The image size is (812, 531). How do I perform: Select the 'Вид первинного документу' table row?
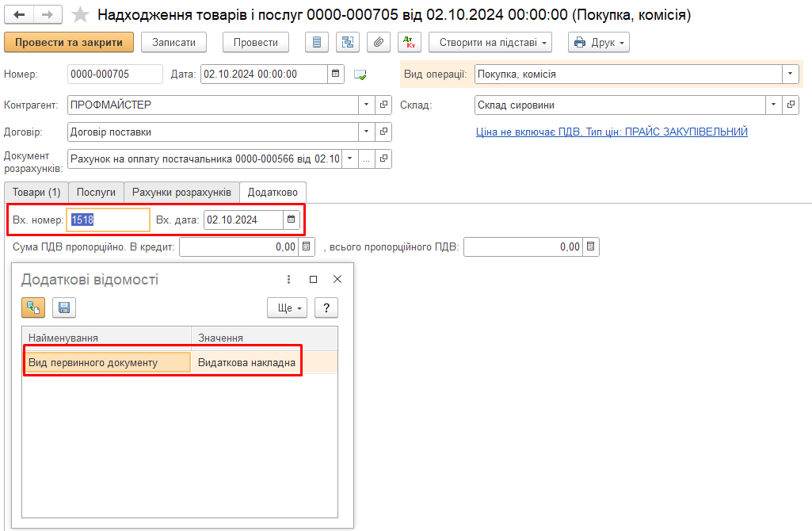[107, 362]
